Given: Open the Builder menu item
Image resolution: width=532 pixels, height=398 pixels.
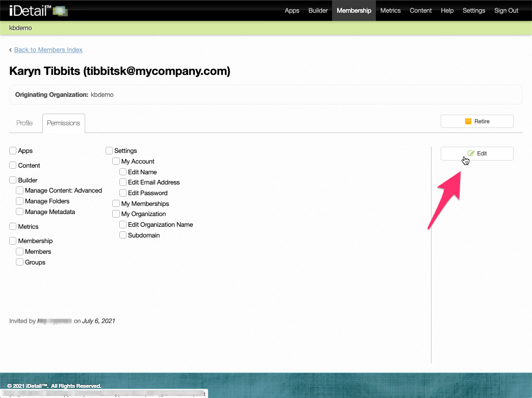Looking at the screenshot, I should coord(318,11).
